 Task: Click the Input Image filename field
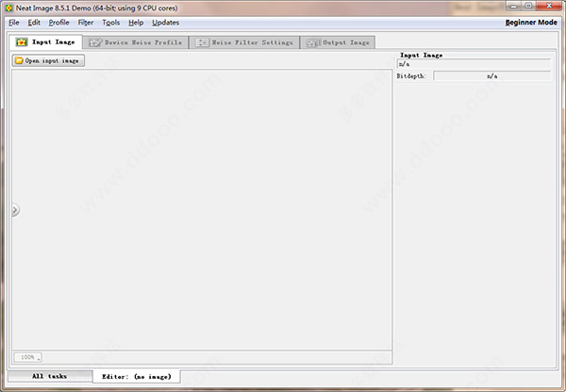click(474, 64)
